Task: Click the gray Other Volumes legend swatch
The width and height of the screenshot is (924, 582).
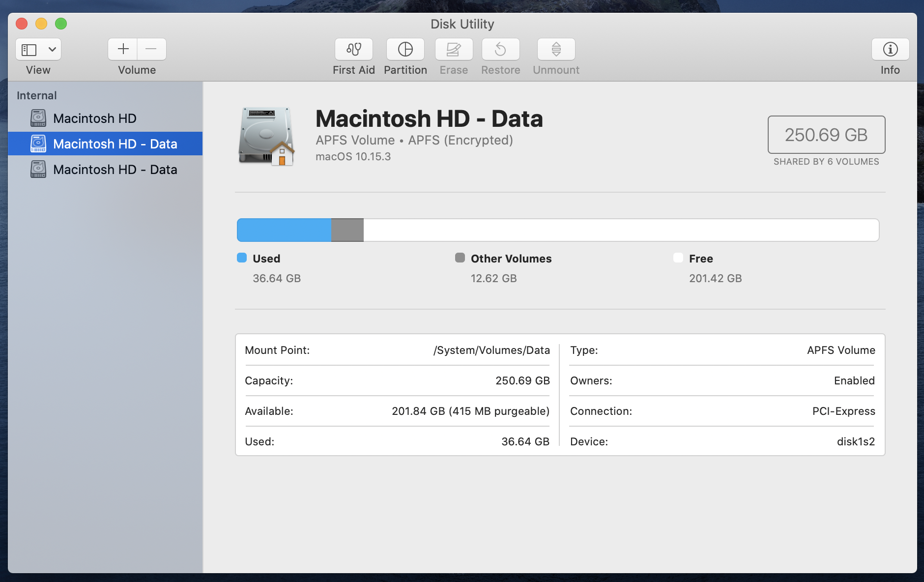Action: tap(460, 258)
